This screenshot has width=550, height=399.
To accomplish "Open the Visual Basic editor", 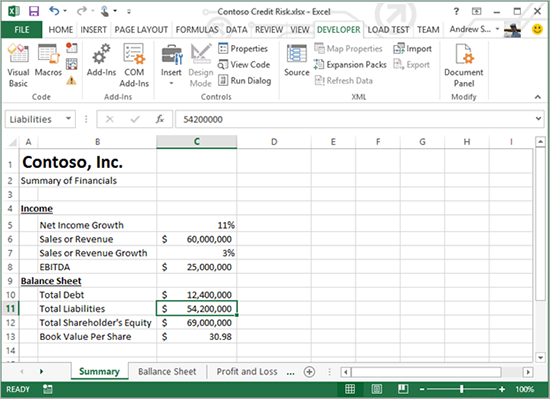I will (x=18, y=66).
